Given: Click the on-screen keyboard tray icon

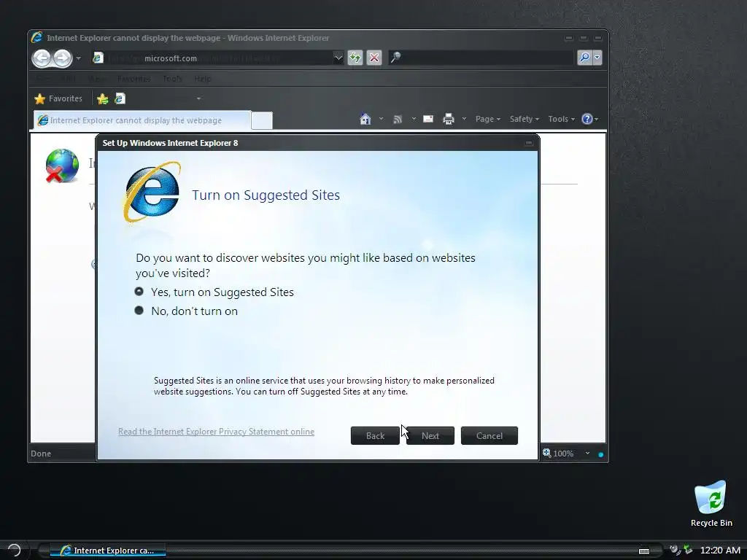Looking at the screenshot, I should pyautogui.click(x=644, y=551).
